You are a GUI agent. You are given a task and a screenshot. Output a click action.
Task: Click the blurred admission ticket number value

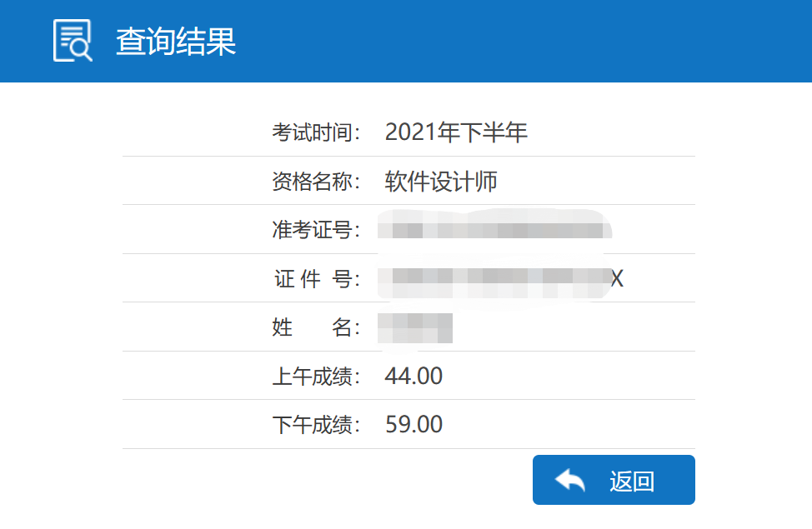[x=492, y=228]
